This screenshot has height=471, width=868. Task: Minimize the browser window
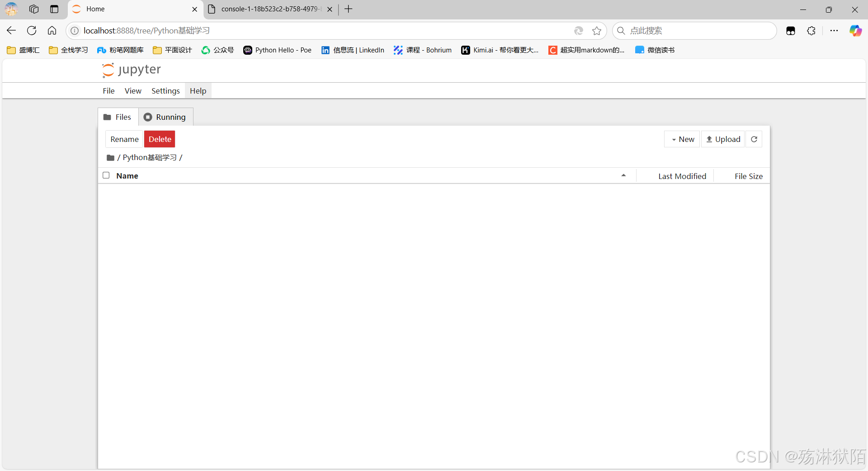click(803, 9)
